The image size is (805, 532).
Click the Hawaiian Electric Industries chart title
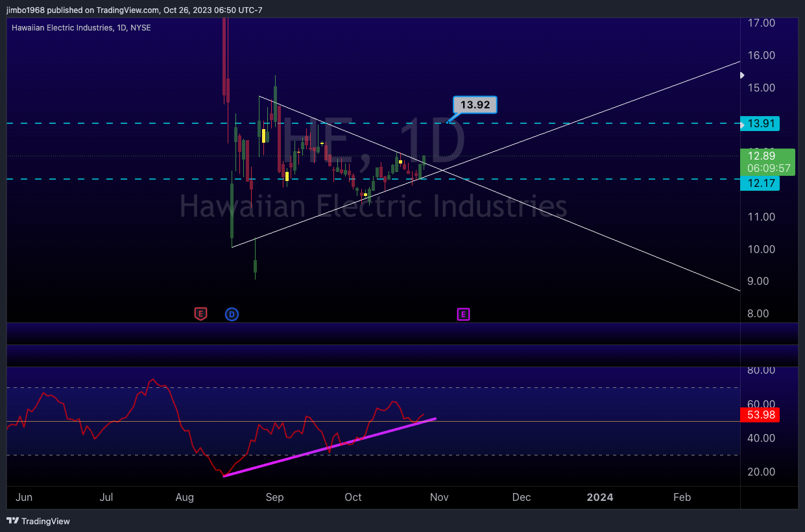[82, 28]
